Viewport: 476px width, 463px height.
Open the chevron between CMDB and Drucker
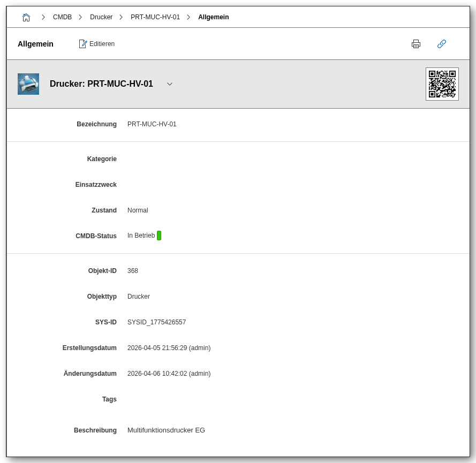pyautogui.click(x=80, y=17)
